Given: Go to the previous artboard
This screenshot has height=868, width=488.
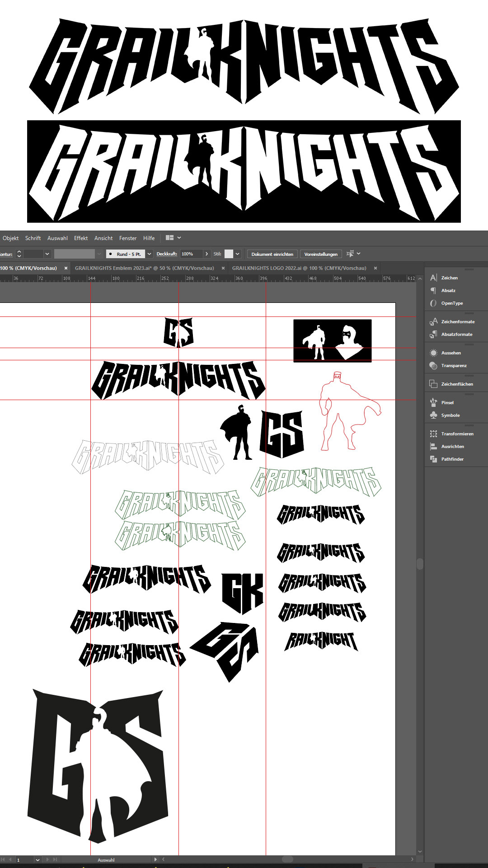Looking at the screenshot, I should coord(10,859).
